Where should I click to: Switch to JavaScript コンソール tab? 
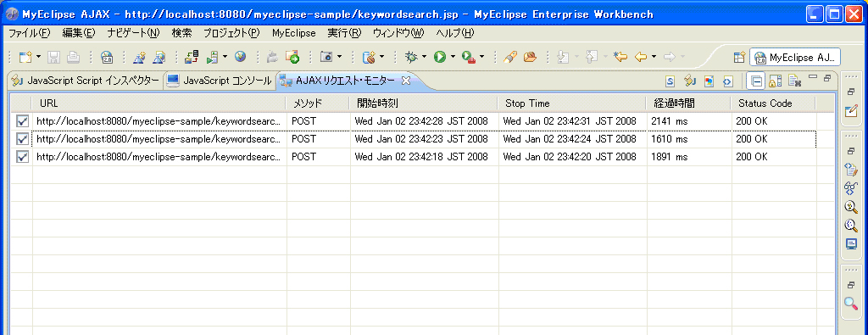click(x=220, y=81)
